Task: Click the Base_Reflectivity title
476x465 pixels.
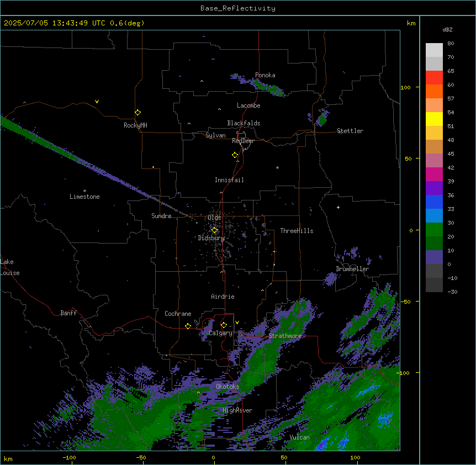Action: point(238,8)
